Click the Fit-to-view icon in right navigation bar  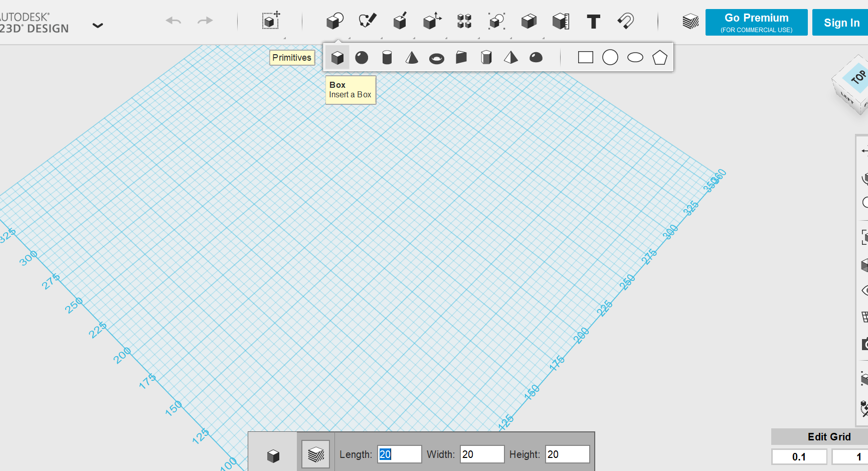pos(865,237)
